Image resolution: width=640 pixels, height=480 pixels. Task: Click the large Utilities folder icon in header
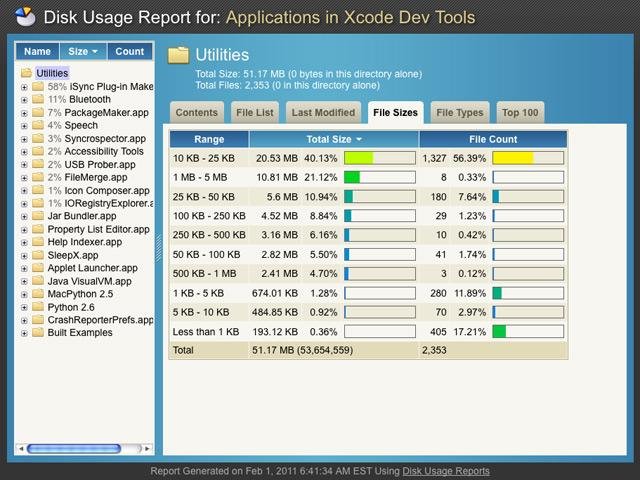tap(178, 55)
